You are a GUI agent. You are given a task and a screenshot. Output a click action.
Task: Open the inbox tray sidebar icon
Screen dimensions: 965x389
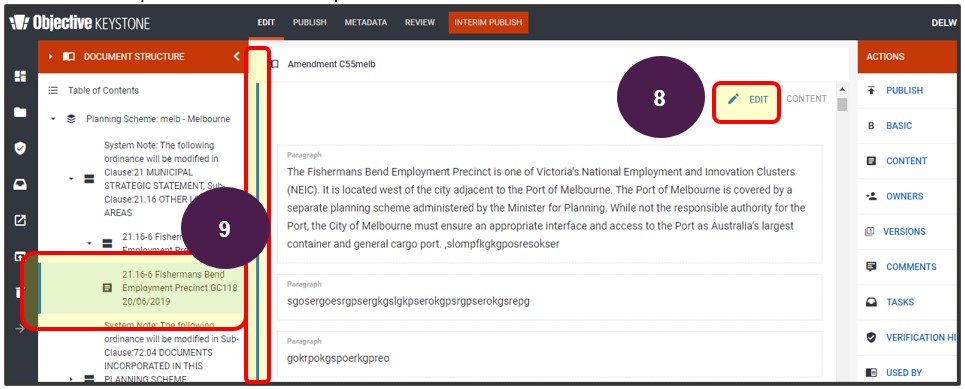coord(20,184)
